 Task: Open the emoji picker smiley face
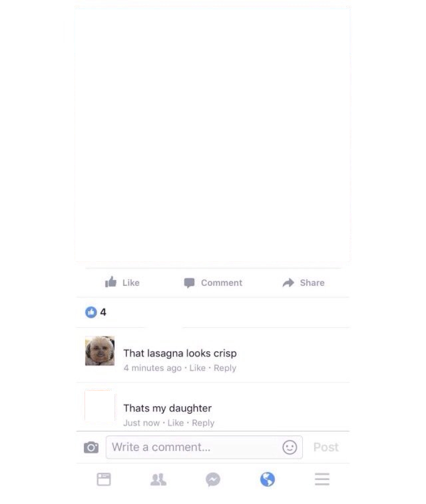click(290, 447)
